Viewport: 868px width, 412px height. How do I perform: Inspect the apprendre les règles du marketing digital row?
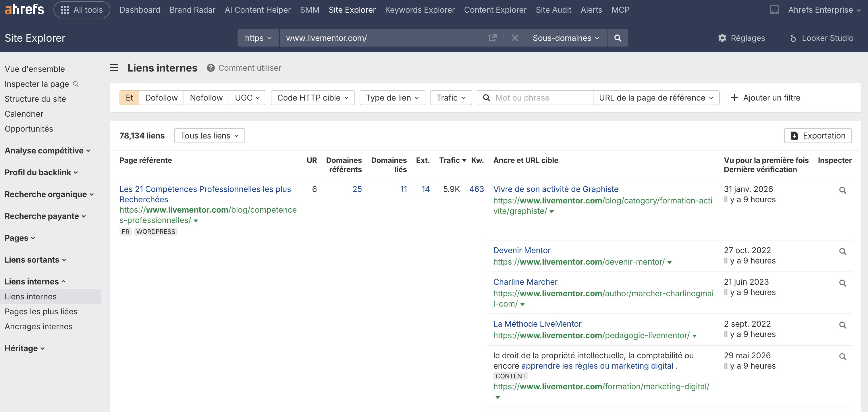pyautogui.click(x=842, y=356)
